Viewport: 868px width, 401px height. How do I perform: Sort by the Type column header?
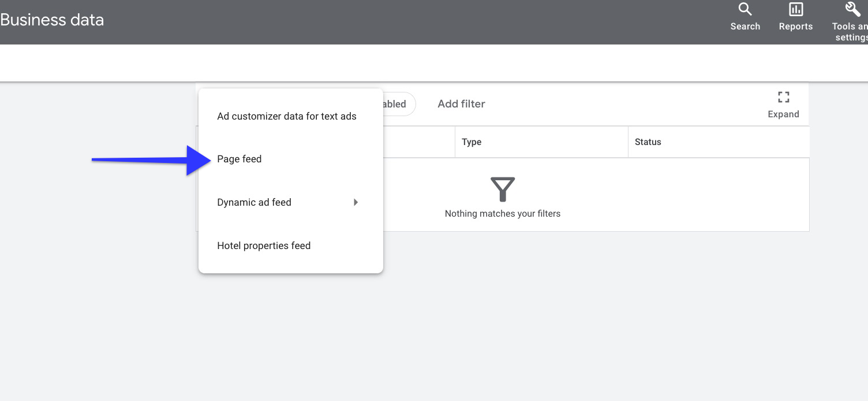click(x=472, y=142)
